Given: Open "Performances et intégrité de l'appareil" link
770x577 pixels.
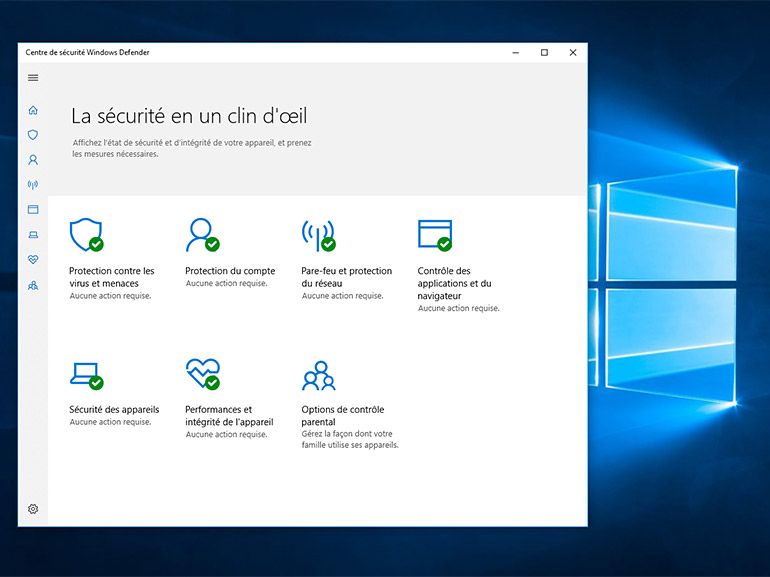Looking at the screenshot, I should tap(229, 416).
